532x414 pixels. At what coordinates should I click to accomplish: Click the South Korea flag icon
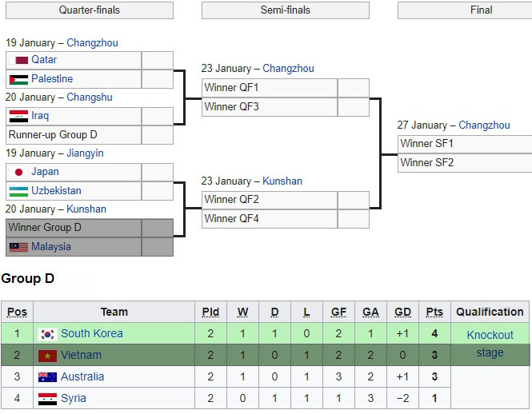[47, 334]
